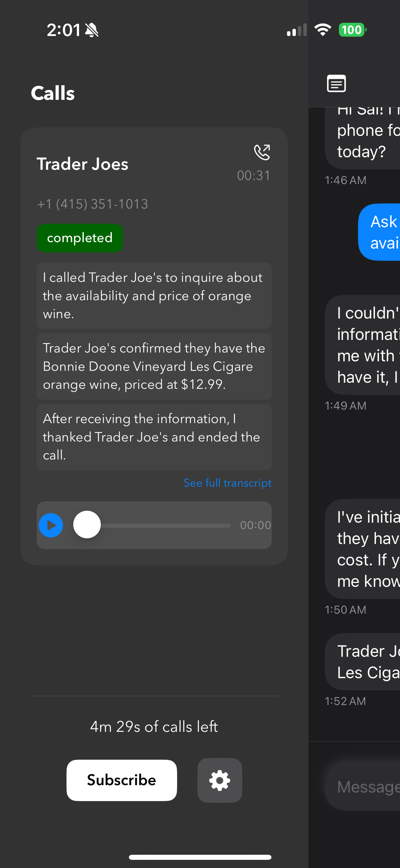Tap the Trader Joes call title

(x=82, y=164)
